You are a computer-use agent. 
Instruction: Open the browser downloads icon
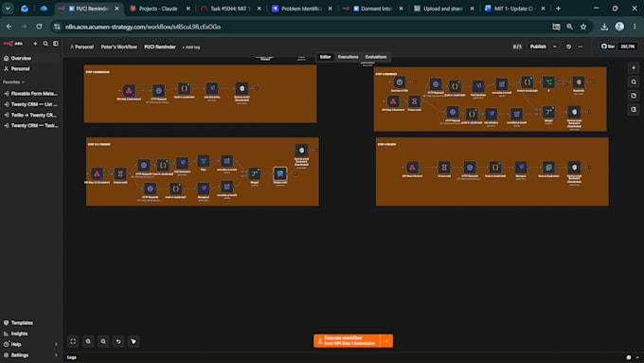[x=604, y=27]
